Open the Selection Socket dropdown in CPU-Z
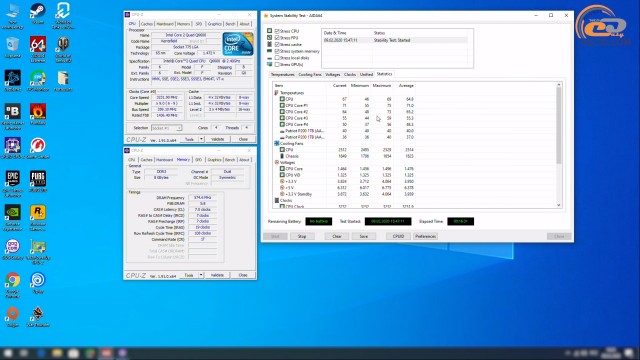 click(167, 128)
